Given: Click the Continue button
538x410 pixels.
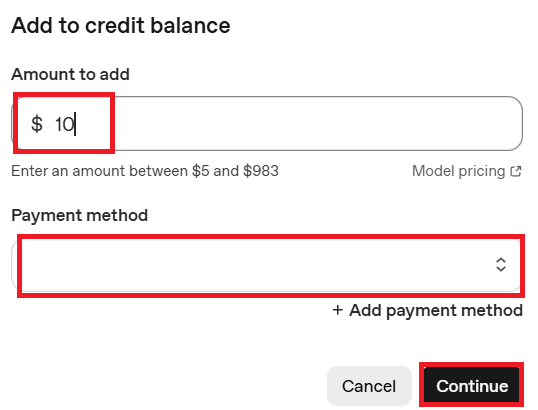Looking at the screenshot, I should 472,386.
